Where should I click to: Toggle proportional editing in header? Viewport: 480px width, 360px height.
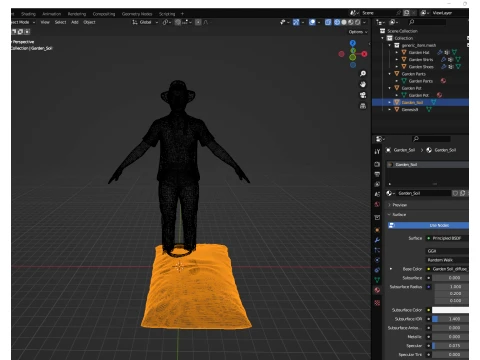coord(198,22)
